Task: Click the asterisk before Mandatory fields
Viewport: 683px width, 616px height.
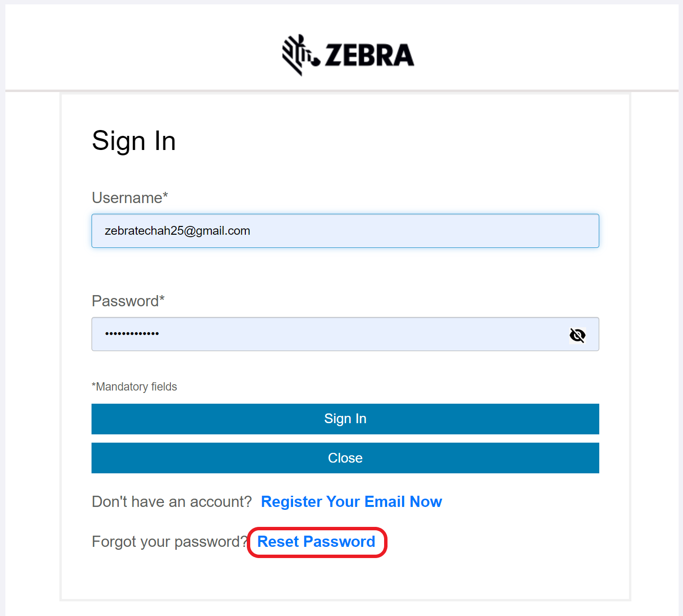Action: tap(93, 386)
